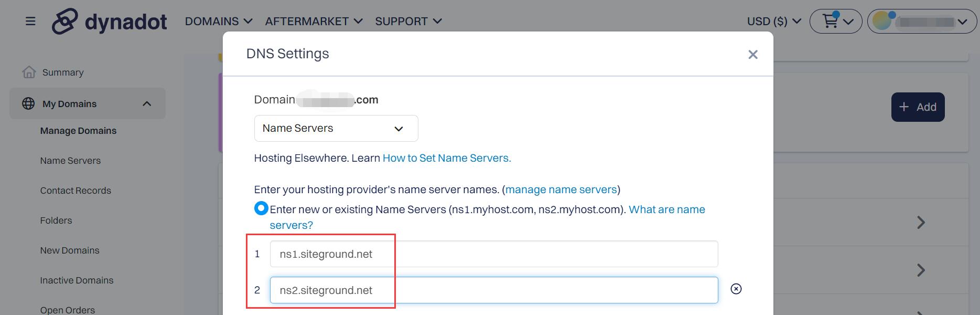Open Name Servers in sidebar
This screenshot has width=980, height=315.
[70, 161]
